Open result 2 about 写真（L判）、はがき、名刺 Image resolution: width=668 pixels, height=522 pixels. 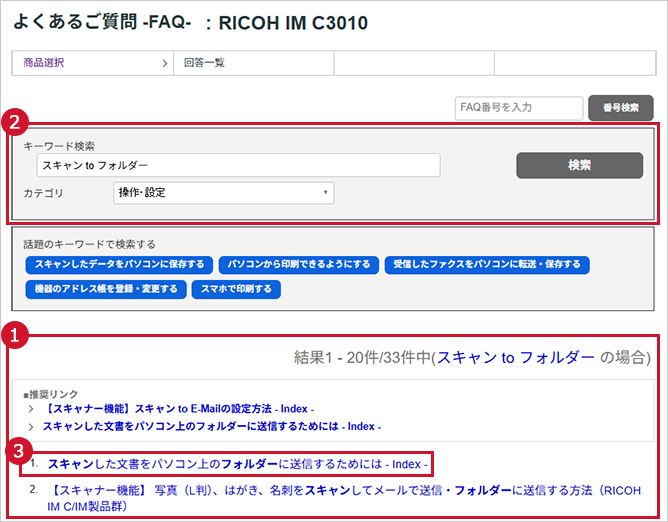point(340,490)
